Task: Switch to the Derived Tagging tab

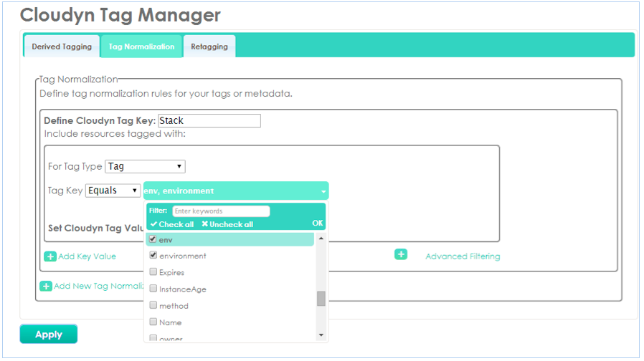Action: coord(62,47)
